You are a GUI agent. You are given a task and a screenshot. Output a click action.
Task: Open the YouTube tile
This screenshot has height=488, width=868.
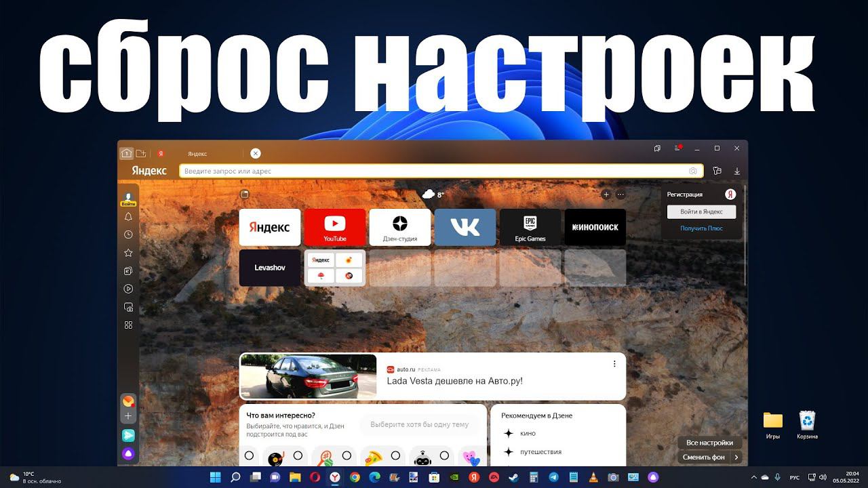click(335, 227)
